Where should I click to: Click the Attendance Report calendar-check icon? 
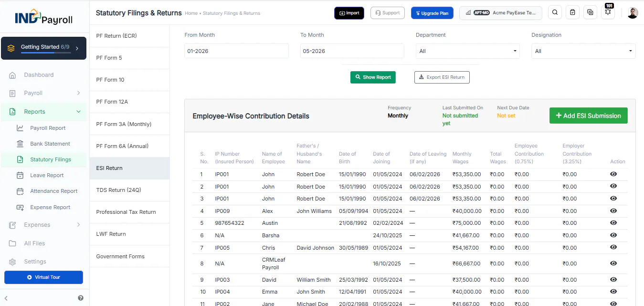tap(20, 191)
